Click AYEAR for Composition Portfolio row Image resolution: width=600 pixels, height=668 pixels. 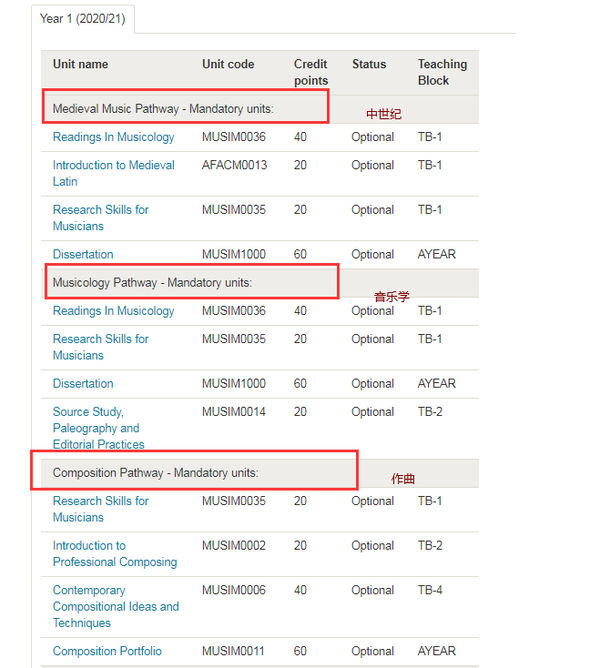[x=437, y=651]
